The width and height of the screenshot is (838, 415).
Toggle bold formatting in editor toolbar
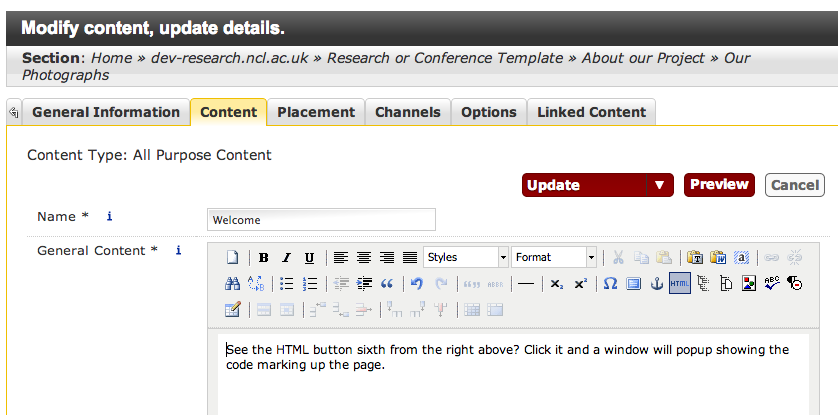264,258
